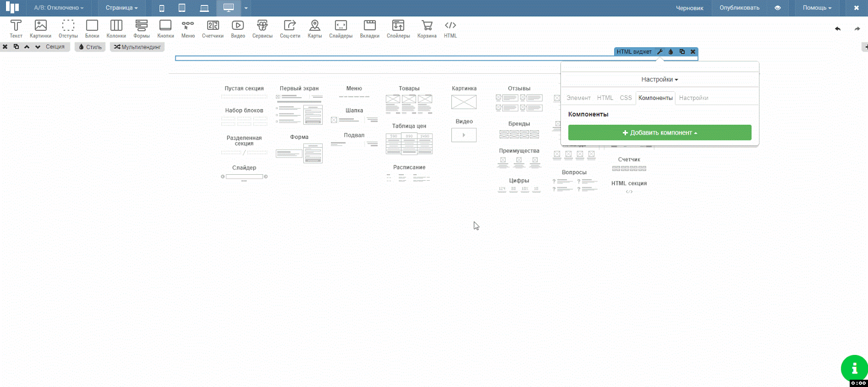Select the Кнопки button tool
Image resolution: width=868 pixels, height=387 pixels.
pyautogui.click(x=165, y=29)
